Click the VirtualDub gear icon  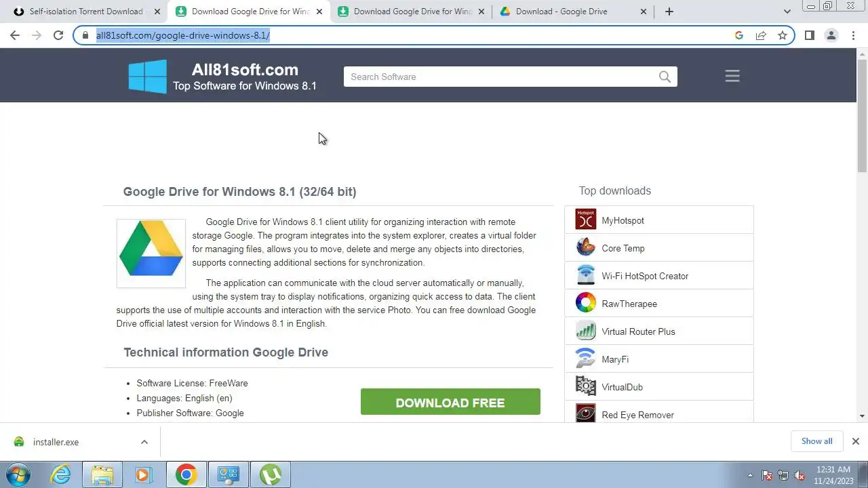tap(586, 386)
